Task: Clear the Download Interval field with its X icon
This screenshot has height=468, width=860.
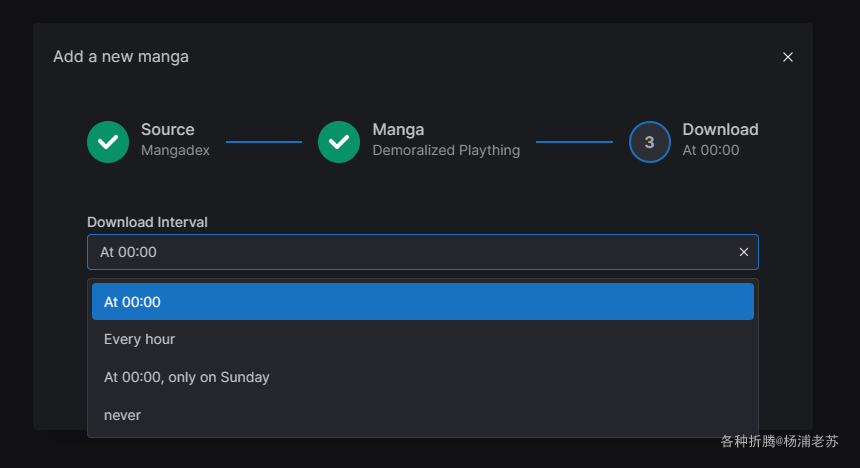Action: (x=744, y=252)
